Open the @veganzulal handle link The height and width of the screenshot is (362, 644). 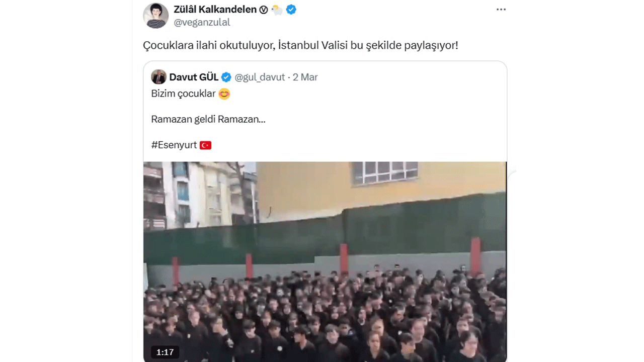click(202, 22)
